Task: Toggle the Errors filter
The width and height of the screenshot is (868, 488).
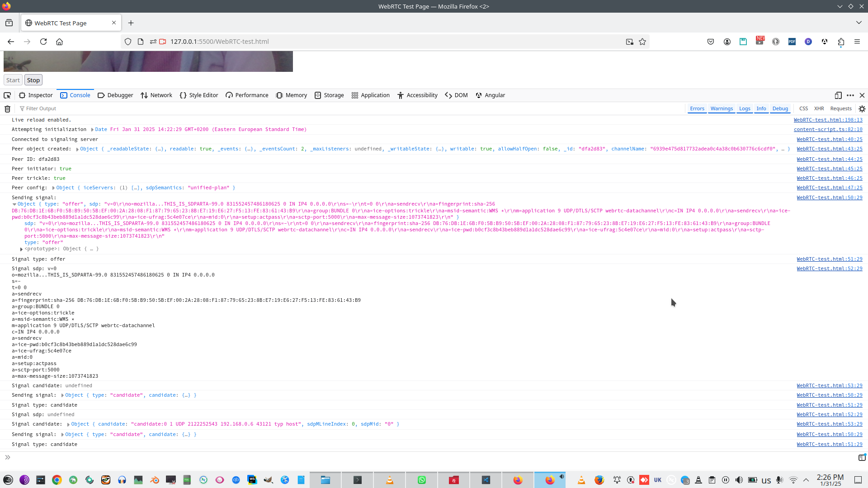Action: (x=697, y=108)
